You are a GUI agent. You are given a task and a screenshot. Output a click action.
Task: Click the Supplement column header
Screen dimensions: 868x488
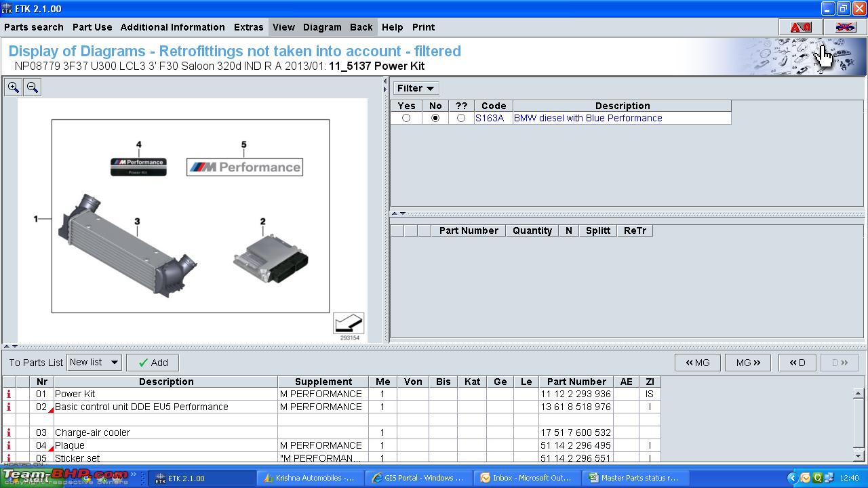(323, 382)
